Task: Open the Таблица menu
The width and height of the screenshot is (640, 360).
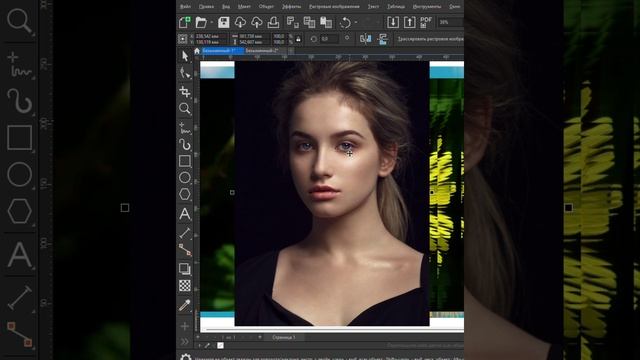Action: pyautogui.click(x=396, y=7)
